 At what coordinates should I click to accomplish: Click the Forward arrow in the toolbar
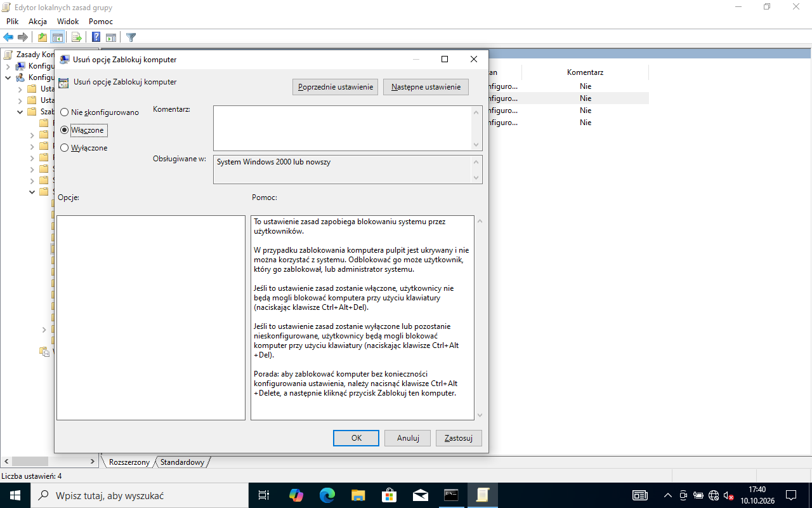pos(23,37)
